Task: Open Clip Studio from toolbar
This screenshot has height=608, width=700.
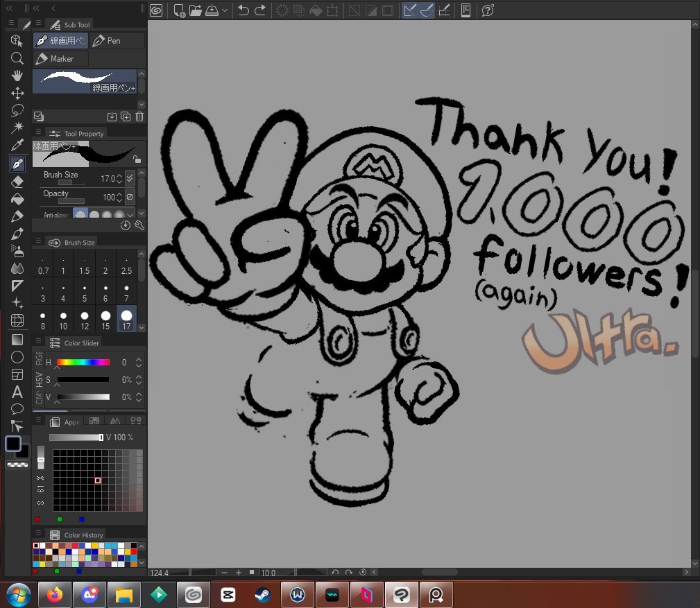Action: (156, 10)
